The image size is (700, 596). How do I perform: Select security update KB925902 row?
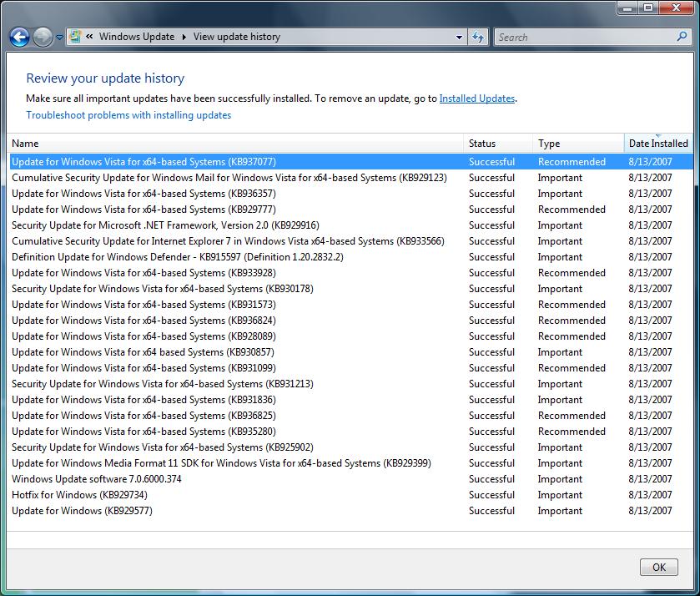(351, 447)
